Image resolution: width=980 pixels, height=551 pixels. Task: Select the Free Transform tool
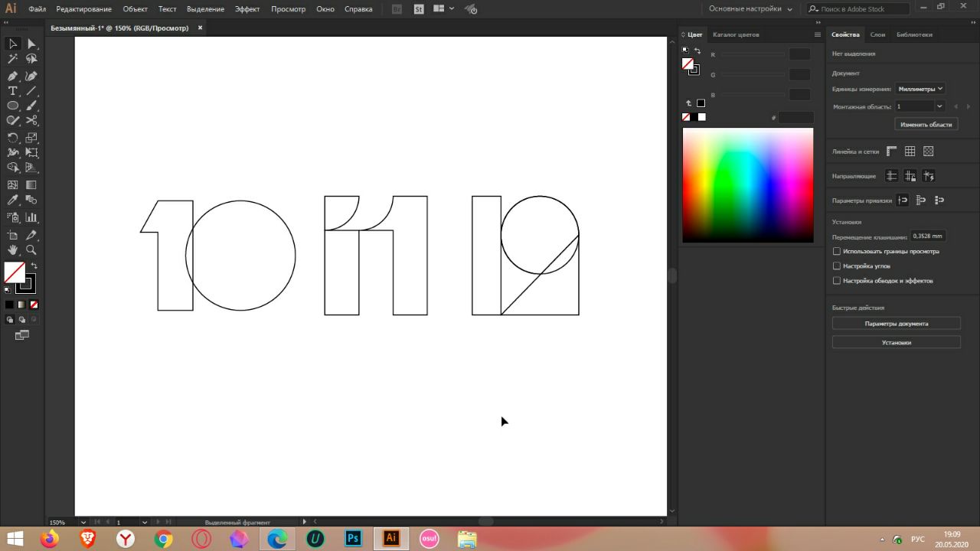pyautogui.click(x=31, y=153)
